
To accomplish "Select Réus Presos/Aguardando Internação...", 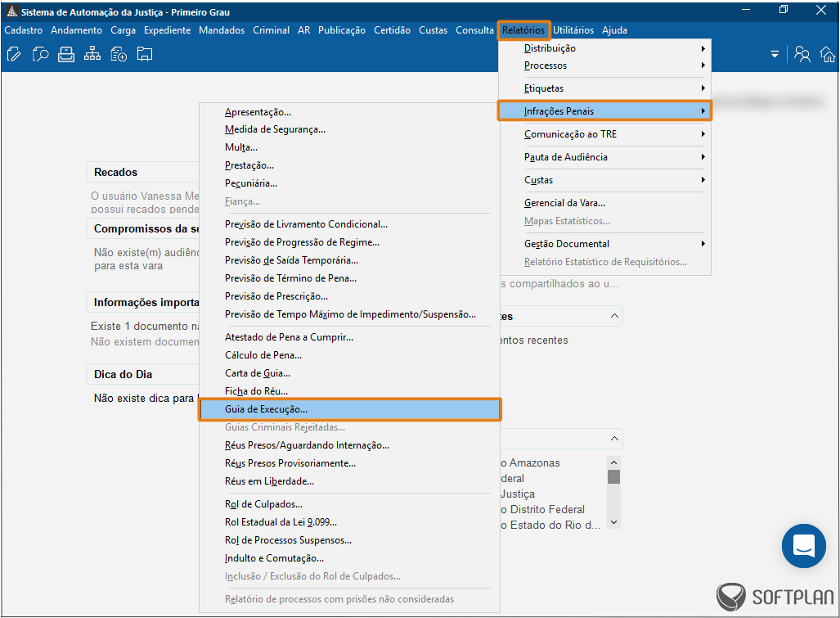I will click(x=349, y=445).
